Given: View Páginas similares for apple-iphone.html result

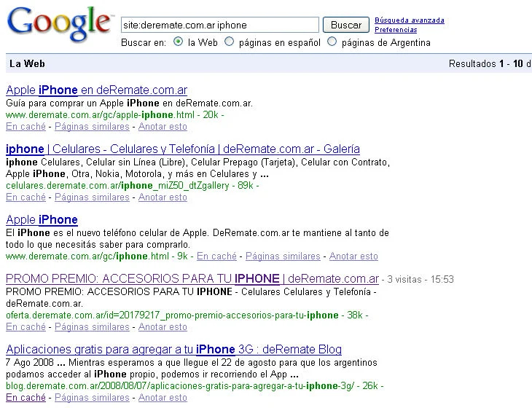Looking at the screenshot, I should (92, 127).
